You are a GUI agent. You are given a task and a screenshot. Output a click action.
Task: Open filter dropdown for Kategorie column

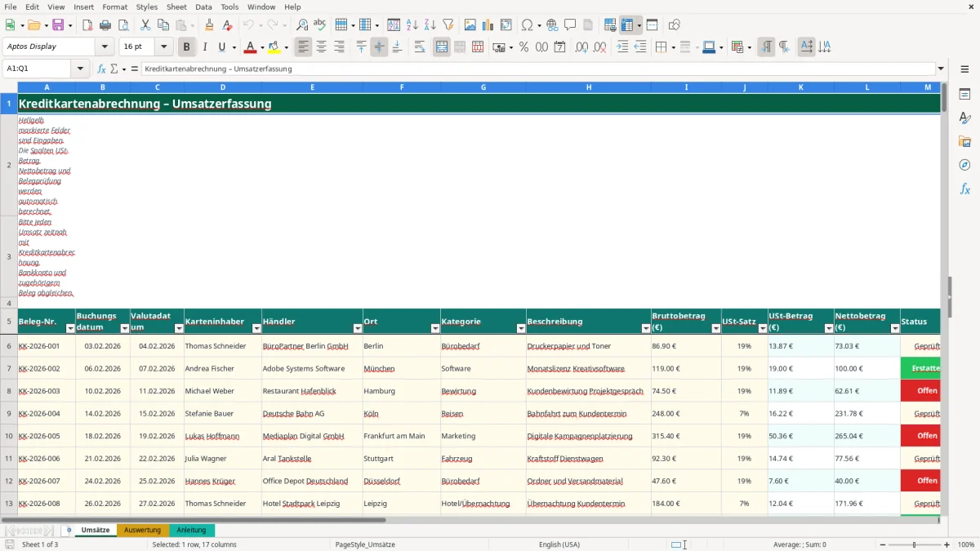click(521, 328)
